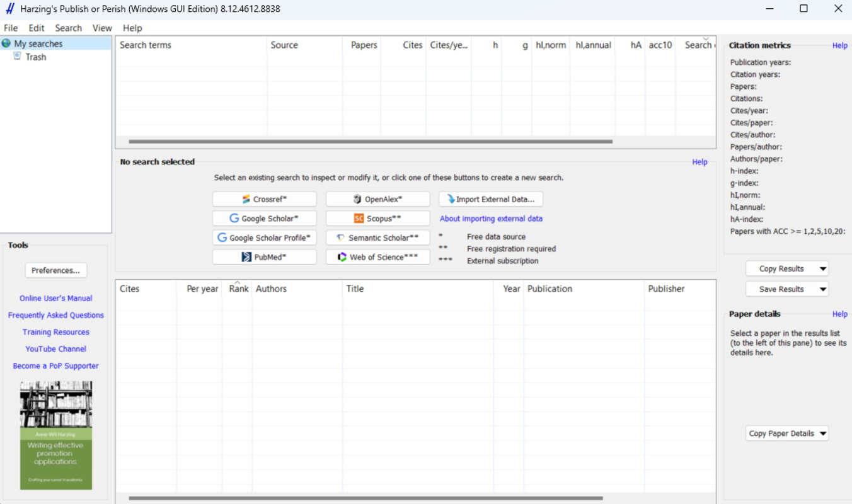The image size is (852, 504).
Task: Expand the Copy Results dropdown arrow
Action: pyautogui.click(x=823, y=269)
